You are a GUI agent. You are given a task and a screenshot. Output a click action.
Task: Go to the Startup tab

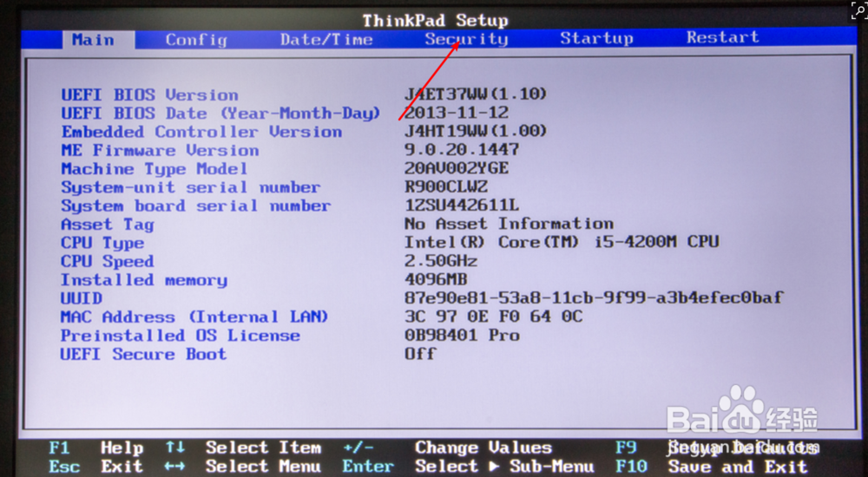[596, 38]
